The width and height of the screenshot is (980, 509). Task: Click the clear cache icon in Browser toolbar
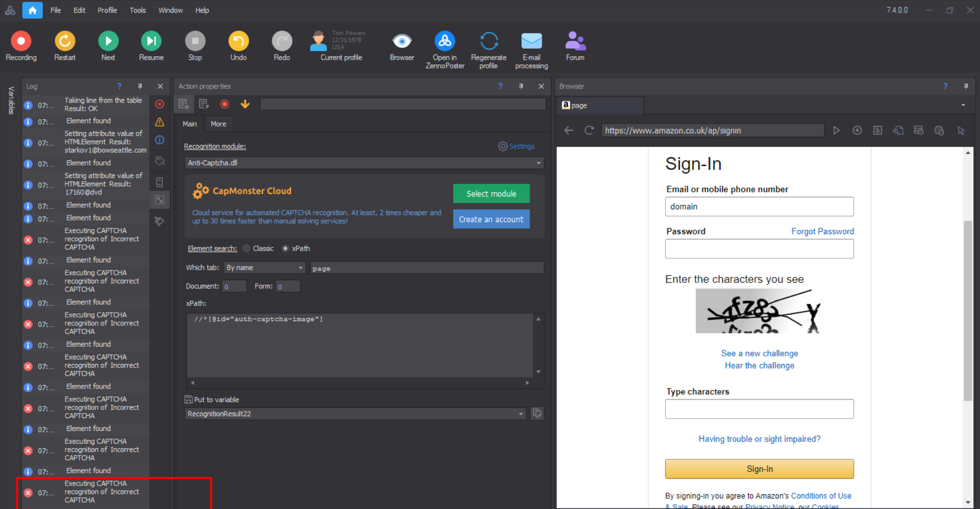click(x=919, y=131)
